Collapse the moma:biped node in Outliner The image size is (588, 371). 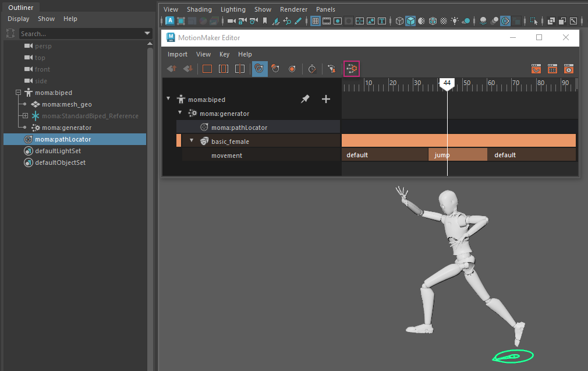pyautogui.click(x=18, y=93)
